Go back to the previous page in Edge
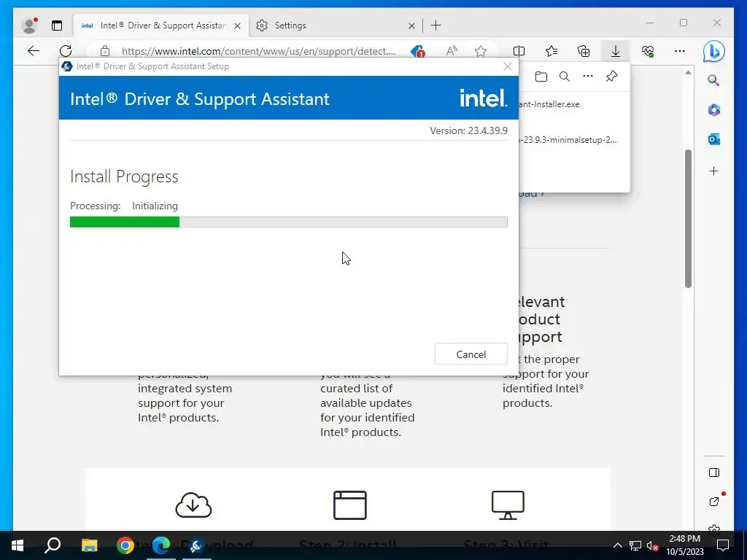This screenshot has height=560, width=747. (34, 51)
